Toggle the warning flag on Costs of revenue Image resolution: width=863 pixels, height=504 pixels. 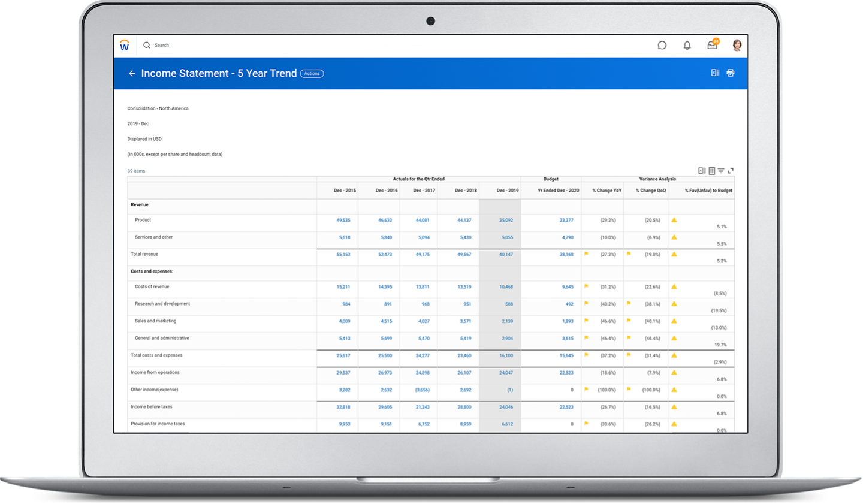point(586,287)
